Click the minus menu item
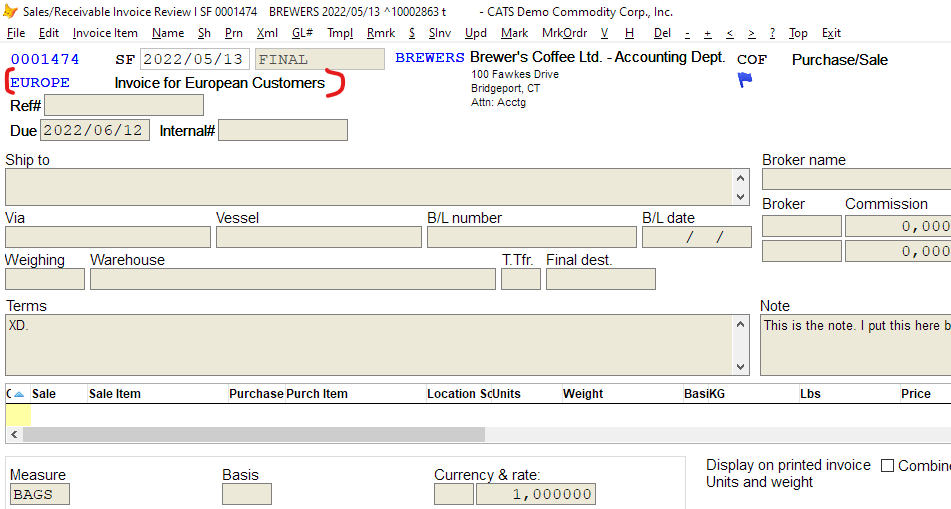The height and width of the screenshot is (509, 951). click(x=687, y=33)
